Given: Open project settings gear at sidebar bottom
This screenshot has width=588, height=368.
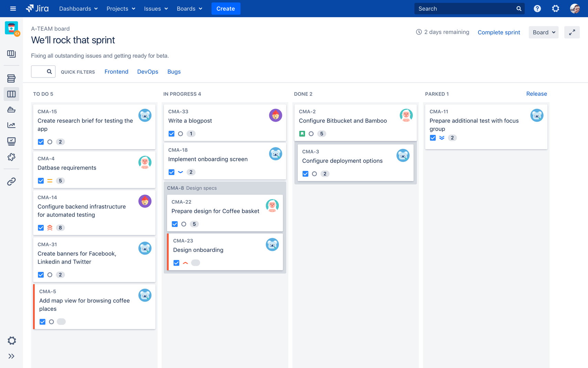Looking at the screenshot, I should pos(11,340).
